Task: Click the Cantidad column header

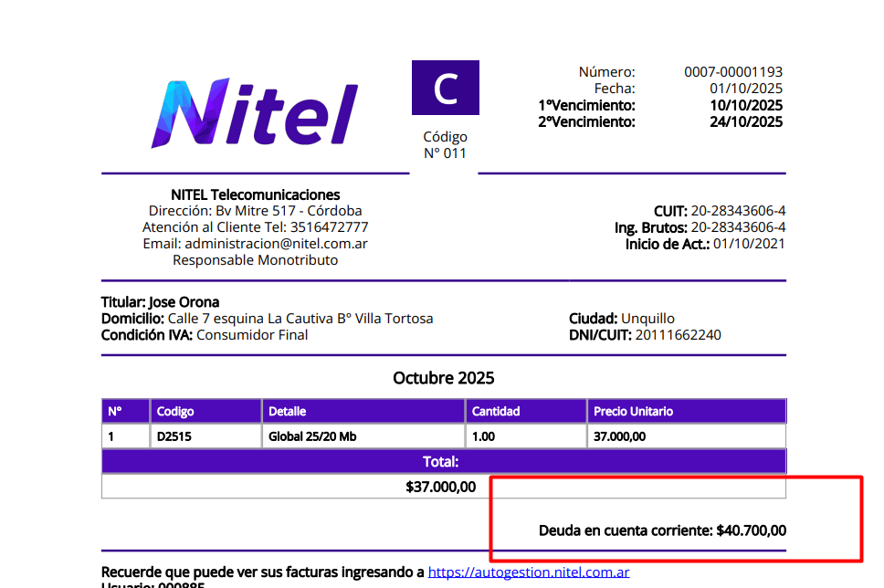Action: coord(496,412)
